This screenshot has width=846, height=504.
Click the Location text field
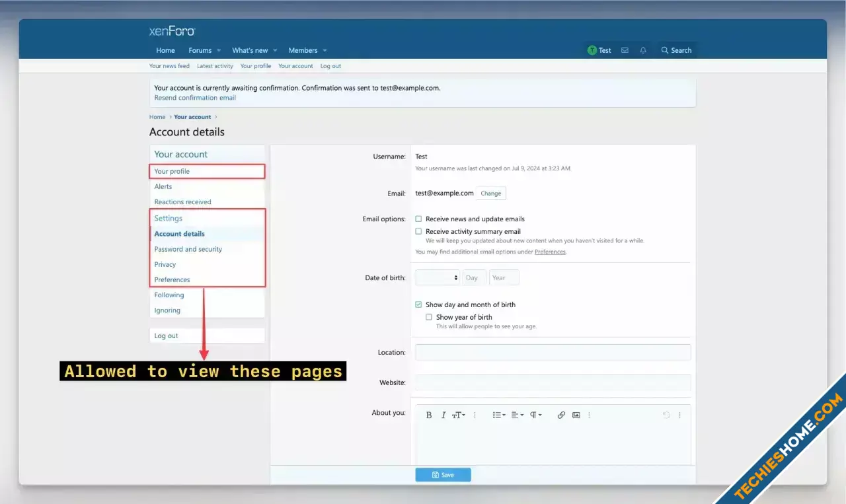click(x=553, y=352)
